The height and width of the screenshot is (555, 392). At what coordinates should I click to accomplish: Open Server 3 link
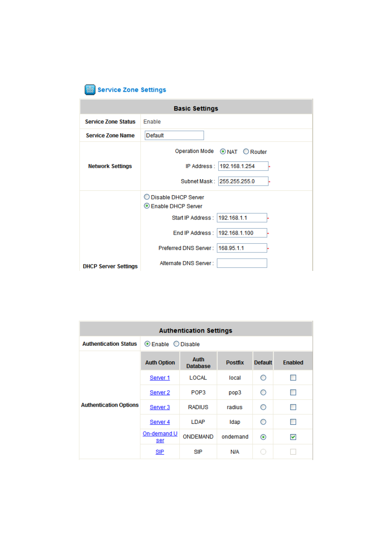pos(160,407)
